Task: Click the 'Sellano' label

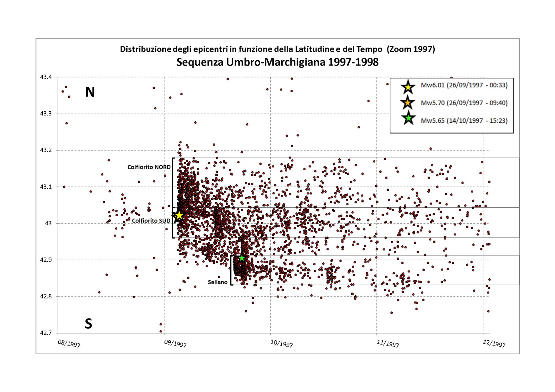Action: 217,282
